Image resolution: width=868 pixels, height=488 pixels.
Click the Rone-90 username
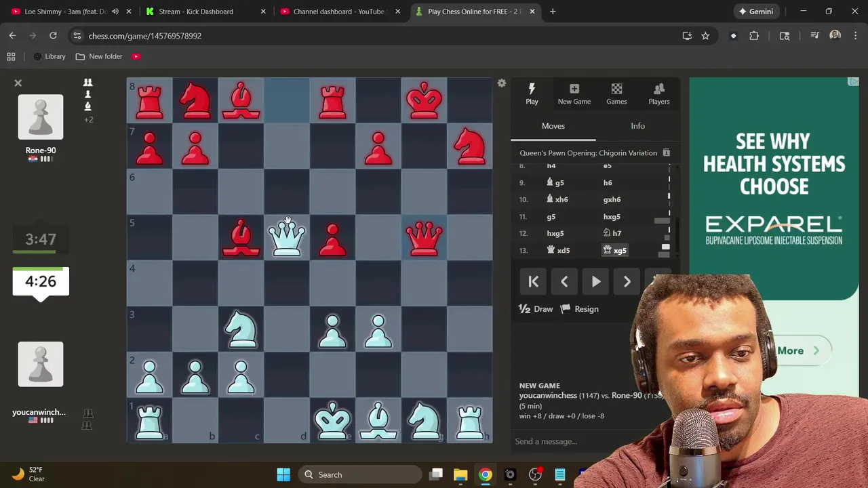[41, 150]
